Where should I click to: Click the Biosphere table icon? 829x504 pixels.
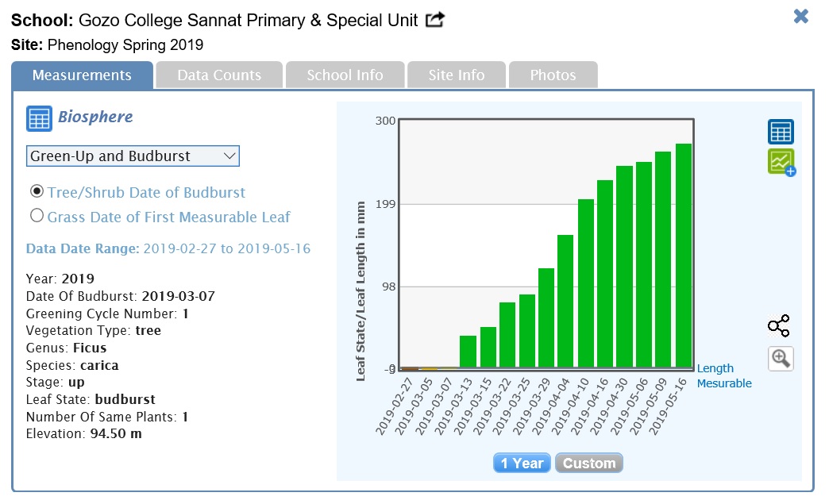click(39, 118)
